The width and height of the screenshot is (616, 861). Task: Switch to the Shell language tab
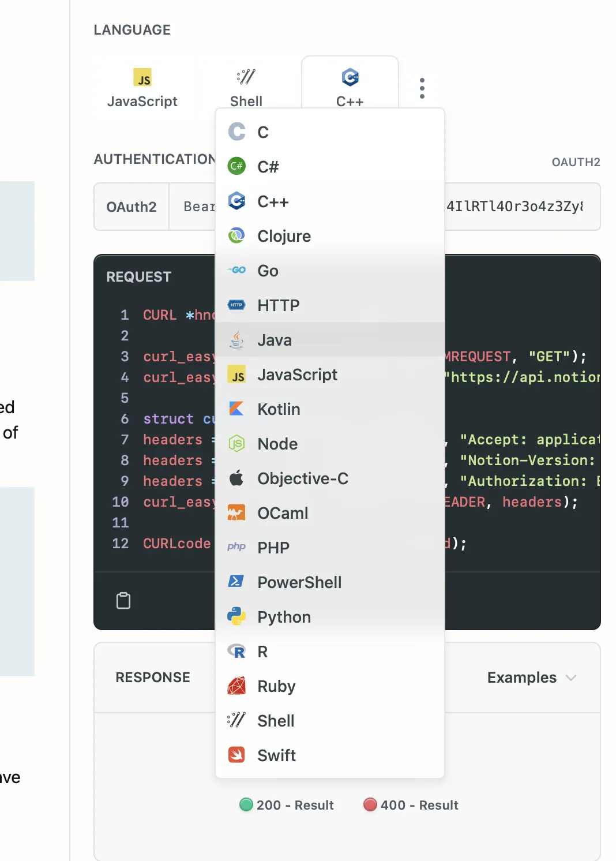pos(246,88)
